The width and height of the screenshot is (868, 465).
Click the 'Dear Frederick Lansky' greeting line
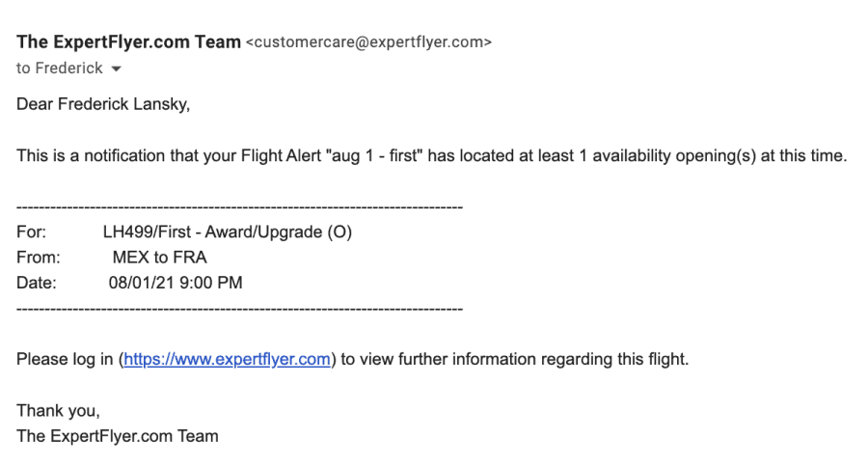pyautogui.click(x=103, y=104)
